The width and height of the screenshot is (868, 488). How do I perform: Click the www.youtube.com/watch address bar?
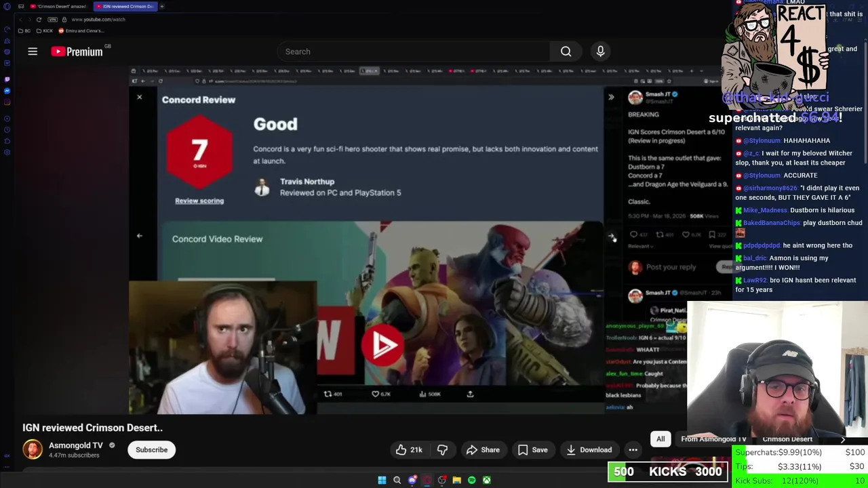[x=98, y=20]
